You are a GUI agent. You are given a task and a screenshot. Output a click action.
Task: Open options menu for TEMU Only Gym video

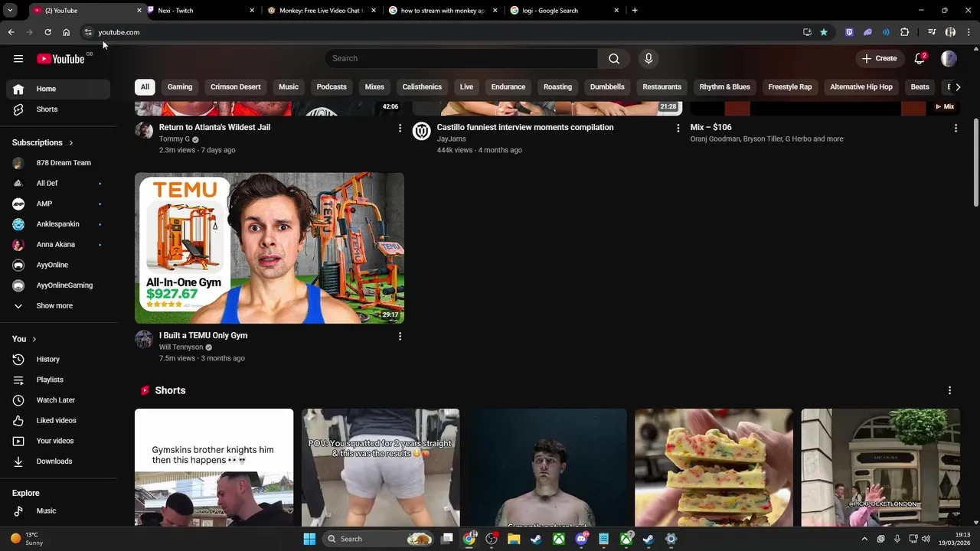399,337
